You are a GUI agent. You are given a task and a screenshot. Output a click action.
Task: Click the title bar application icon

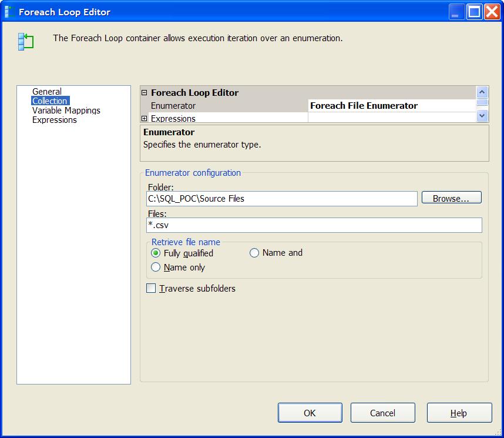[10, 12]
